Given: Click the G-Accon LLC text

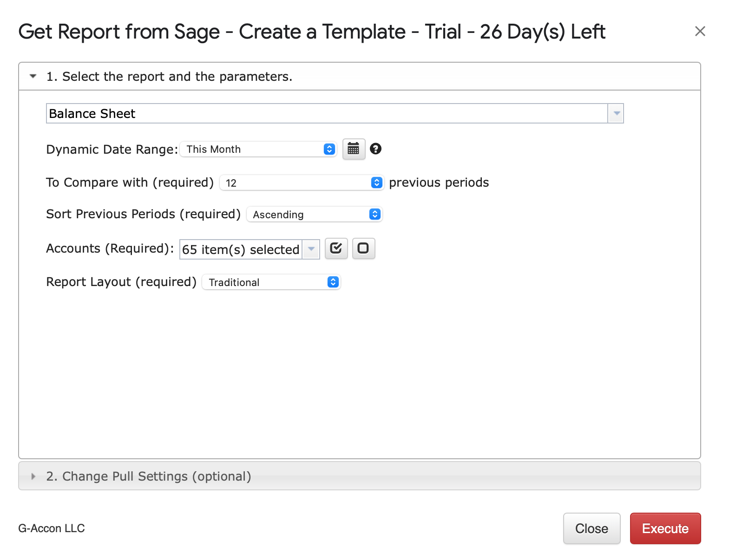Looking at the screenshot, I should (52, 528).
